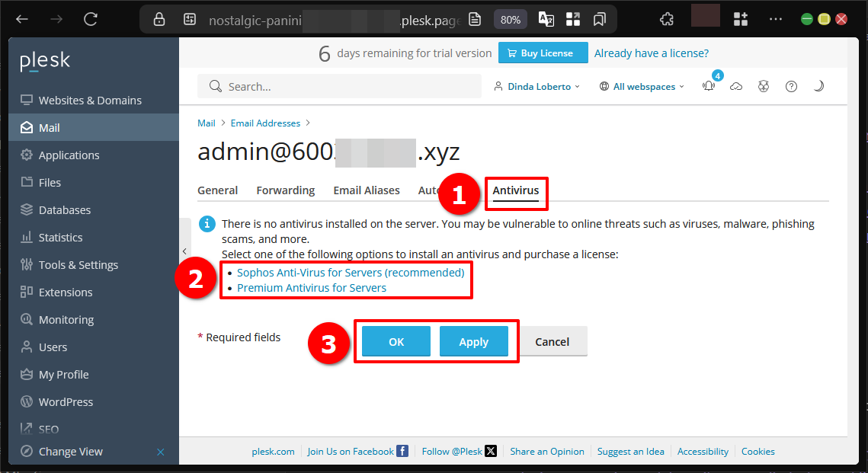Viewport: 868px width, 473px height.
Task: Open Extensions in the sidebar
Action: (66, 292)
